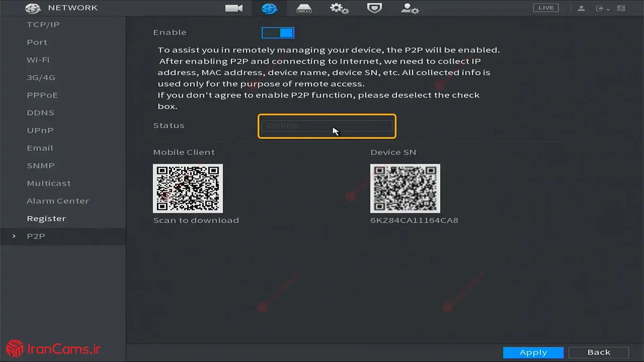Image resolution: width=644 pixels, height=362 pixels.
Task: Click the user profile icon at top right
Action: 581,8
